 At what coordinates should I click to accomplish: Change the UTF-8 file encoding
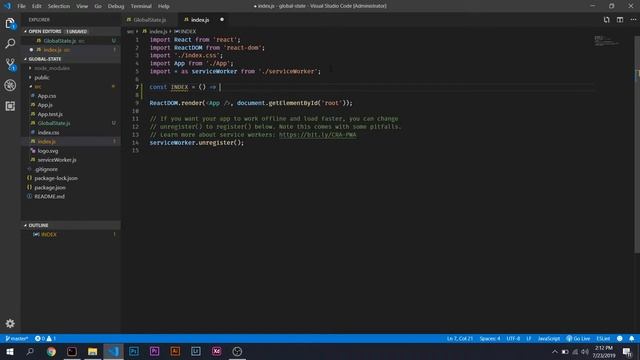513,338
